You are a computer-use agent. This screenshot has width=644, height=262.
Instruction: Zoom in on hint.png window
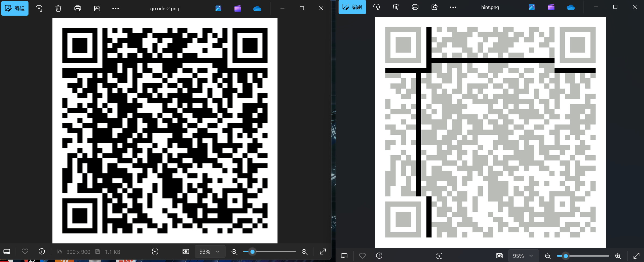(x=618, y=256)
